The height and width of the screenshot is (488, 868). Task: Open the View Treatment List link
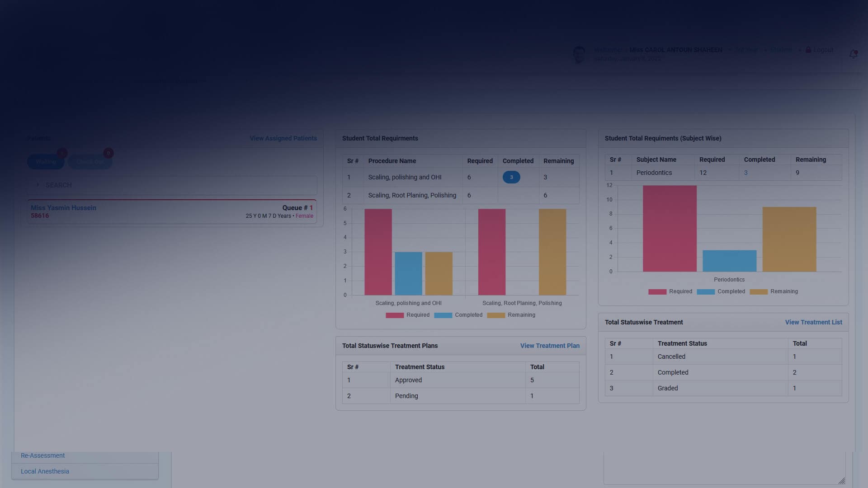point(813,322)
